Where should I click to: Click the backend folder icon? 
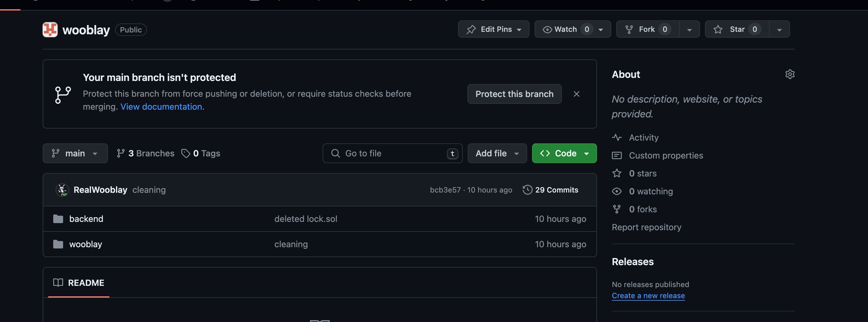(58, 219)
